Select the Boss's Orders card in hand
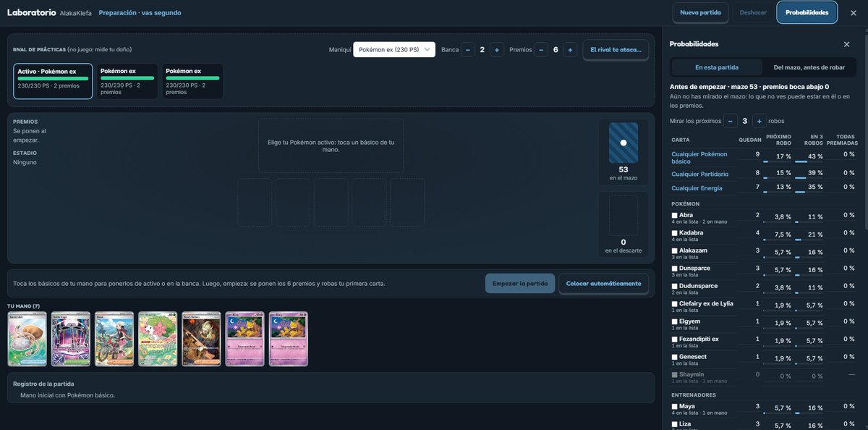868x430 pixels. pos(201,339)
